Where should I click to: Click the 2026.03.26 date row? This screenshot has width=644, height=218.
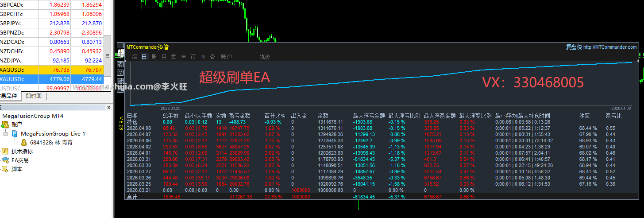tap(139, 178)
